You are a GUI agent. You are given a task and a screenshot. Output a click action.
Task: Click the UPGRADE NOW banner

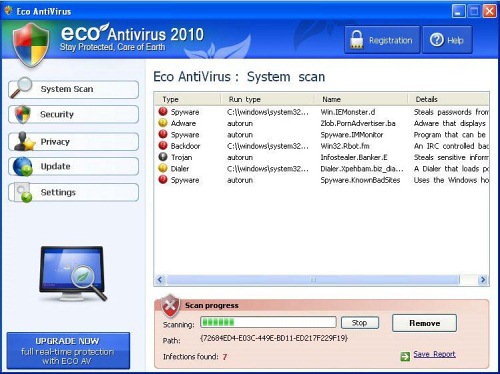(68, 351)
